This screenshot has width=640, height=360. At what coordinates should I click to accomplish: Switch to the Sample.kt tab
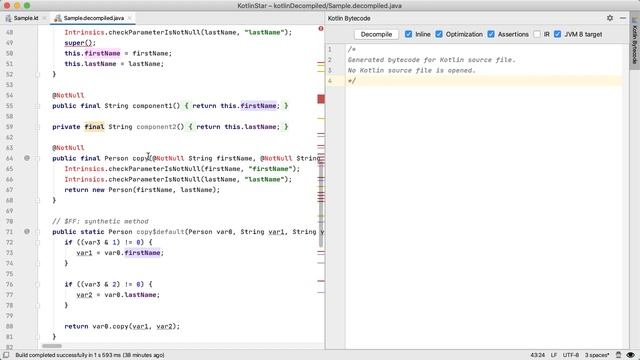coord(25,18)
